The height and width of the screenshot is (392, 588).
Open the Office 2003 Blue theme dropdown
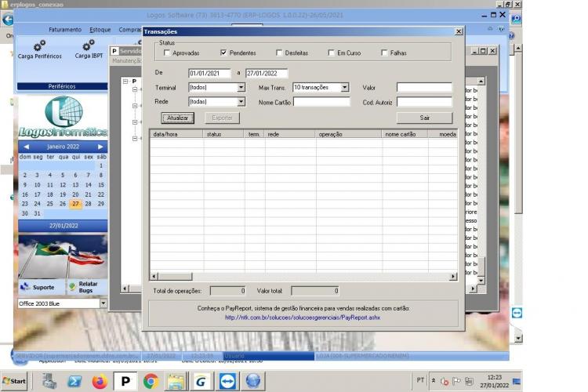tap(103, 303)
